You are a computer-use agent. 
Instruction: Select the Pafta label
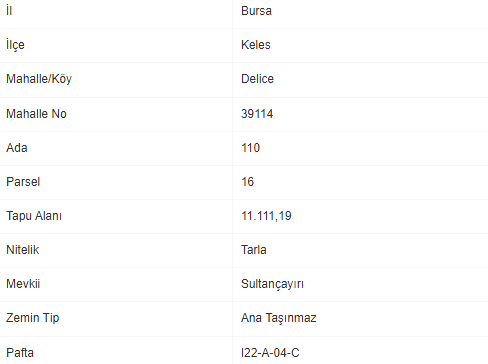(x=20, y=353)
